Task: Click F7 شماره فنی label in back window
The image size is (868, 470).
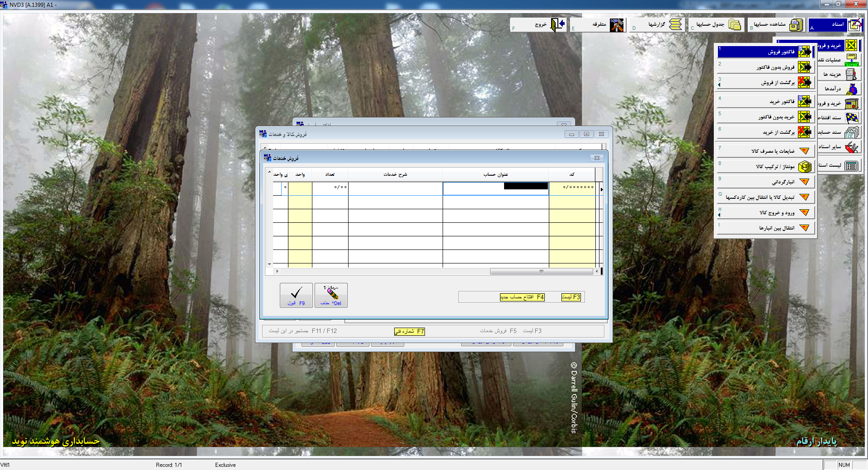Action: pos(410,331)
